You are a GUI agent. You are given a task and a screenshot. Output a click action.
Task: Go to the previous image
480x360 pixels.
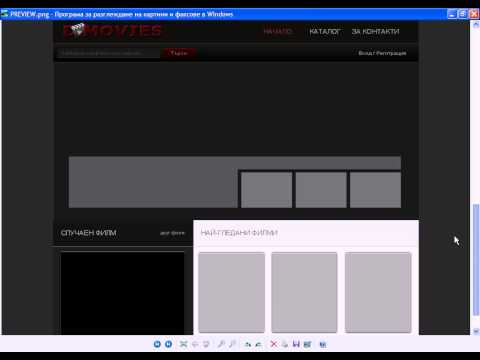(x=157, y=344)
